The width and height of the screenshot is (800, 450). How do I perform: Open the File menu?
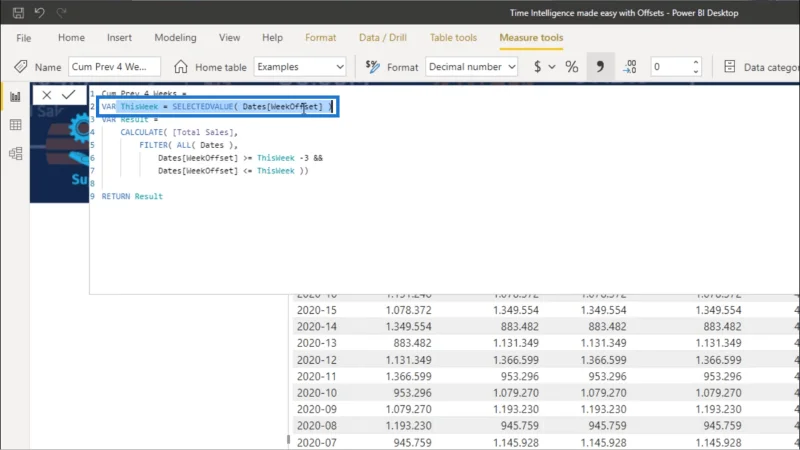point(23,38)
